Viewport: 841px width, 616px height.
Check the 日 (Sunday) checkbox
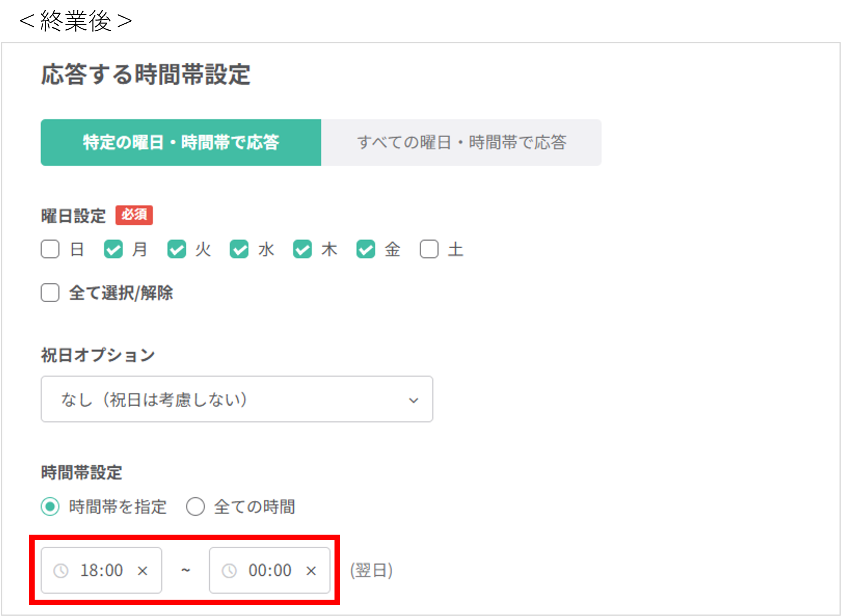pos(50,249)
